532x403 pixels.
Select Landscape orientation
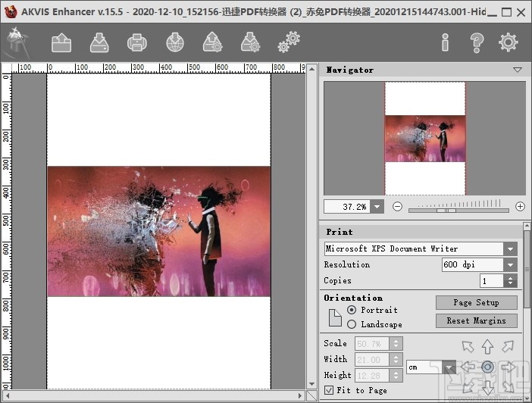[x=352, y=324]
